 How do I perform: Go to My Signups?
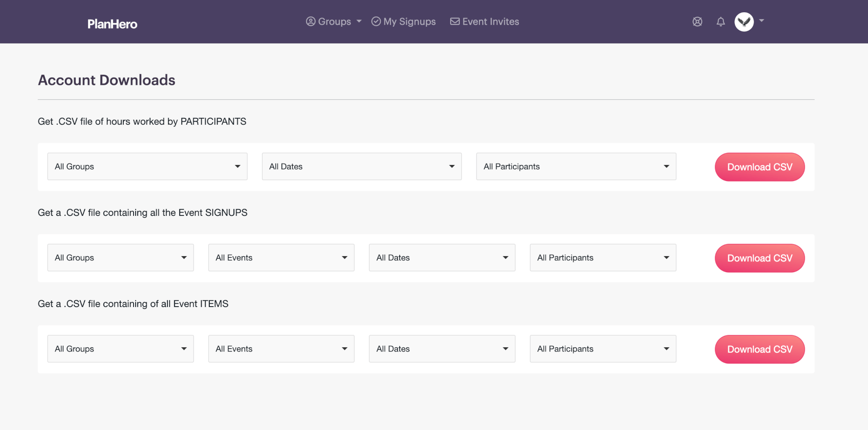pyautogui.click(x=403, y=22)
